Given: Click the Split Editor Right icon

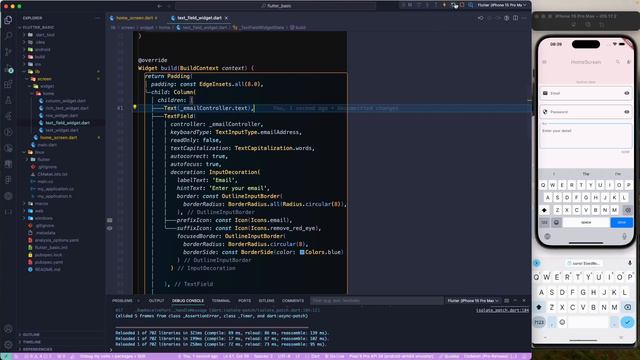Looking at the screenshot, I should tap(515, 18).
